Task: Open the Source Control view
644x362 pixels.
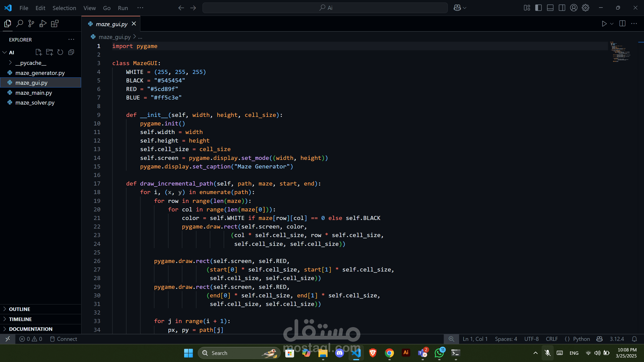Action: 31,24
